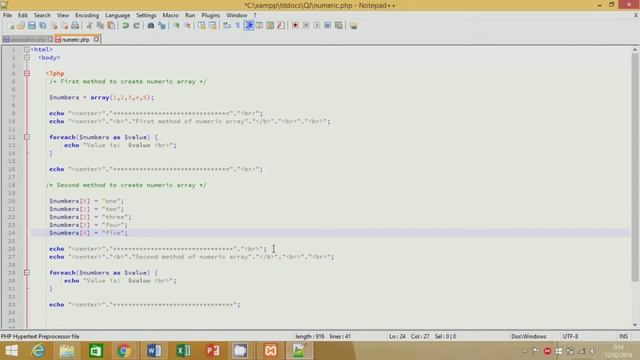The height and width of the screenshot is (360, 640).
Task: Open Word from the taskbar
Action: [154, 351]
